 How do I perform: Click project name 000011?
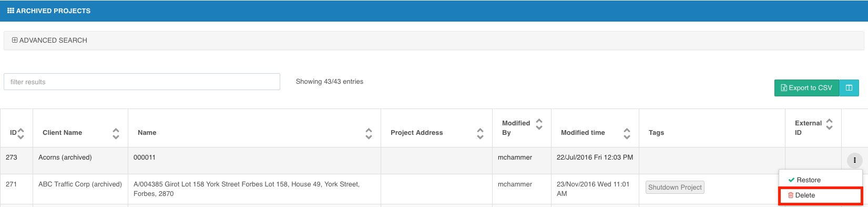point(145,157)
